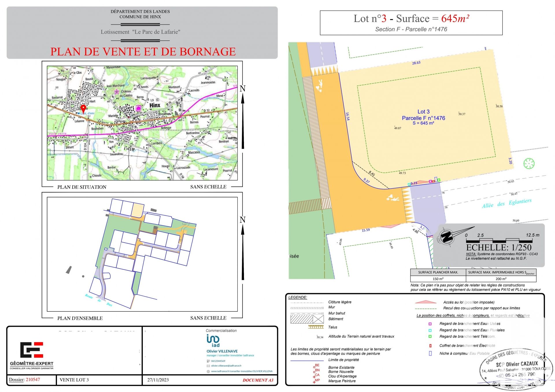Image resolution: width=555 pixels, height=392 pixels.
Task: Click the red Coffret Électricité legend symbol
Action: click(x=430, y=346)
